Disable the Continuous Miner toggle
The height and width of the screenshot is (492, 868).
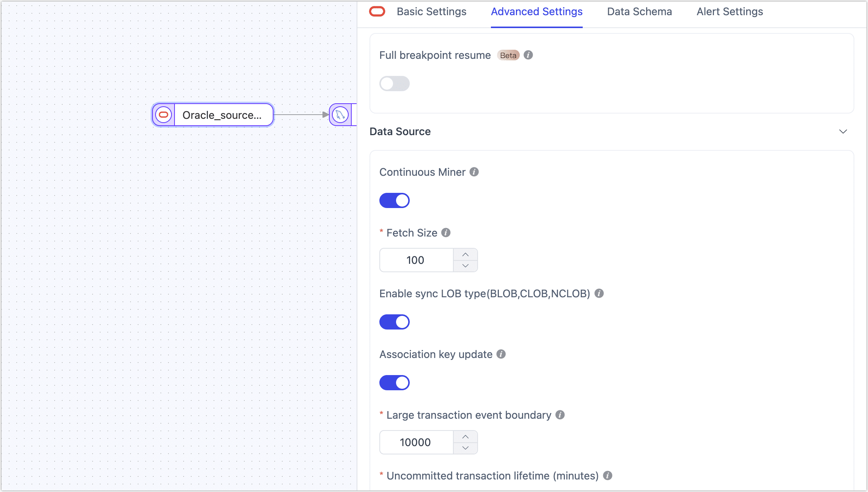(x=395, y=200)
